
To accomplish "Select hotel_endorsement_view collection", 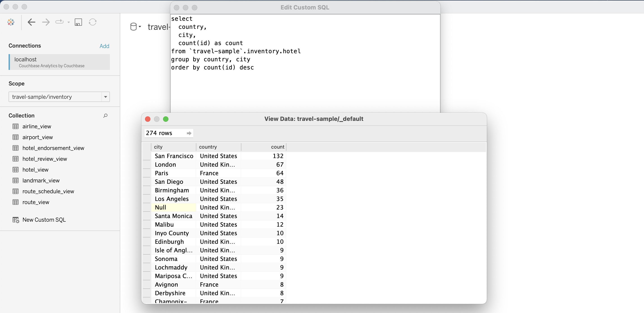I will pos(53,148).
